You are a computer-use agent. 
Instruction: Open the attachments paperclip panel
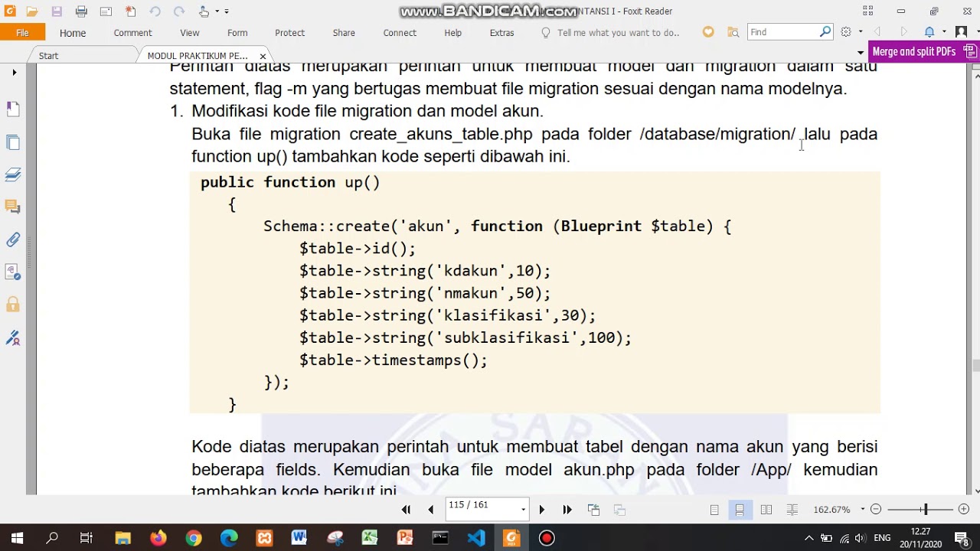coord(13,240)
